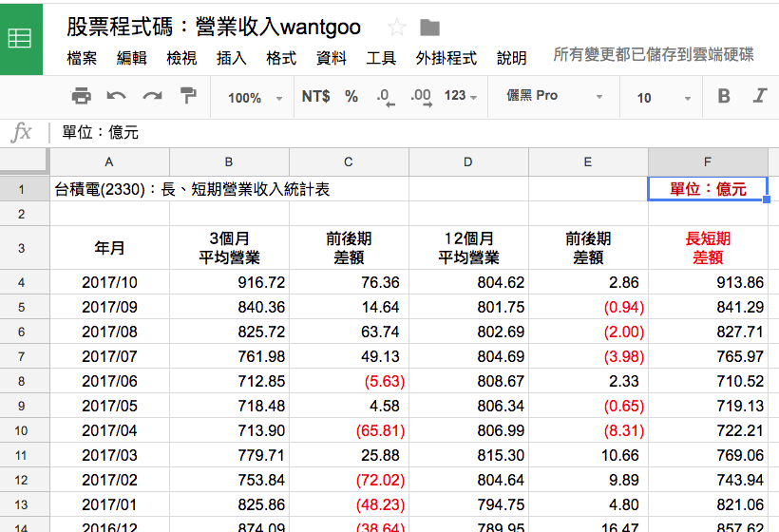Select column C header
The image size is (779, 532).
point(349,161)
